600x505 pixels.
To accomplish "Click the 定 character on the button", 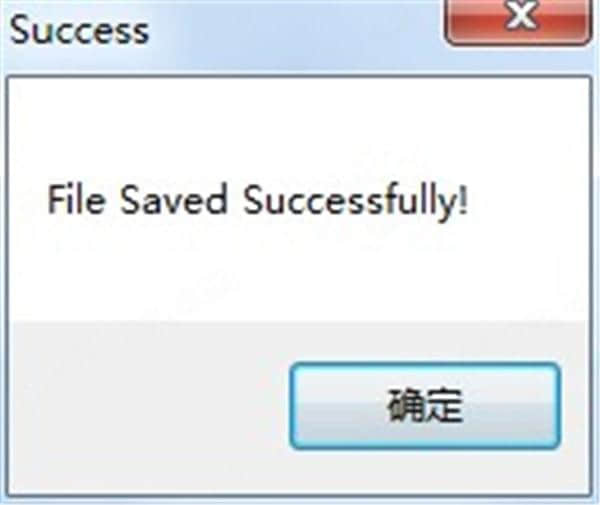I will (444, 406).
